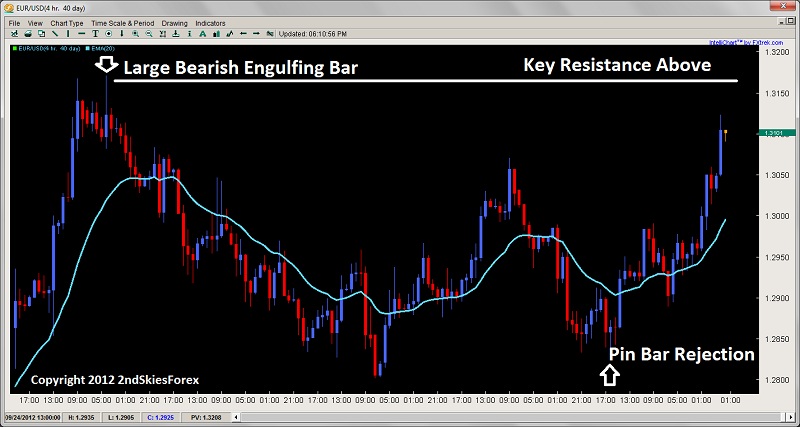Click the 1.3050 price axis label
This screenshot has width=800, height=427.
tap(778, 175)
